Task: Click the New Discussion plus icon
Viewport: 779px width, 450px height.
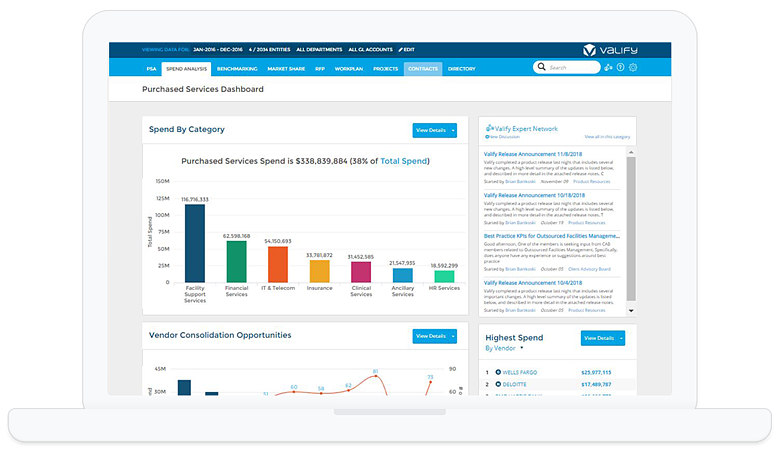Action: coord(487,137)
